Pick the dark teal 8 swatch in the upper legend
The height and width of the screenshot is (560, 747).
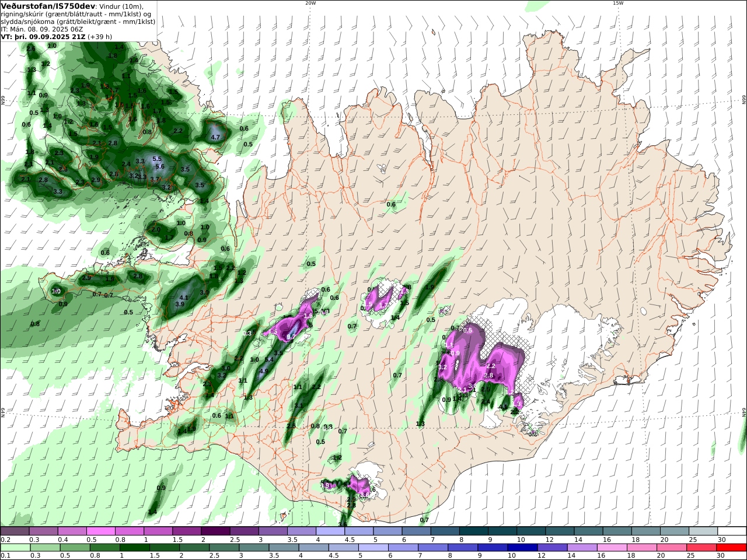[473, 531]
